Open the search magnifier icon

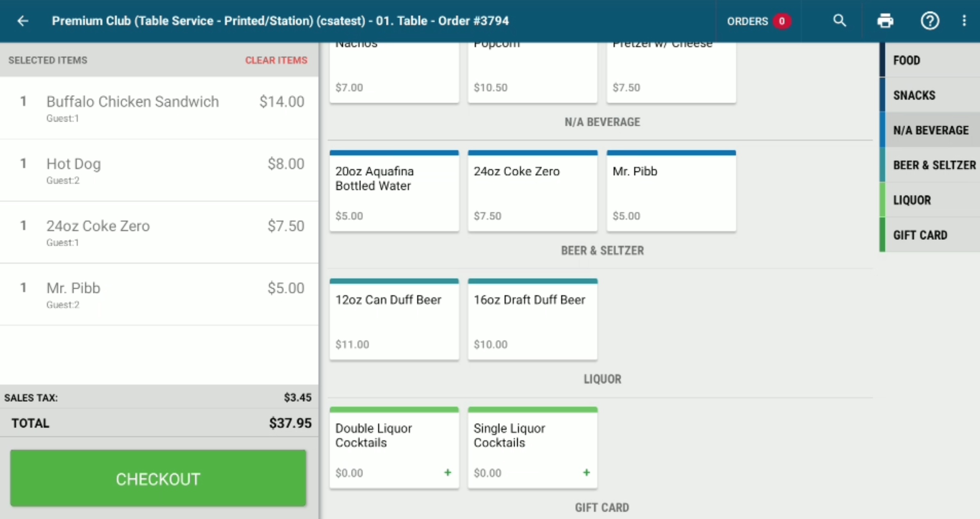click(840, 21)
